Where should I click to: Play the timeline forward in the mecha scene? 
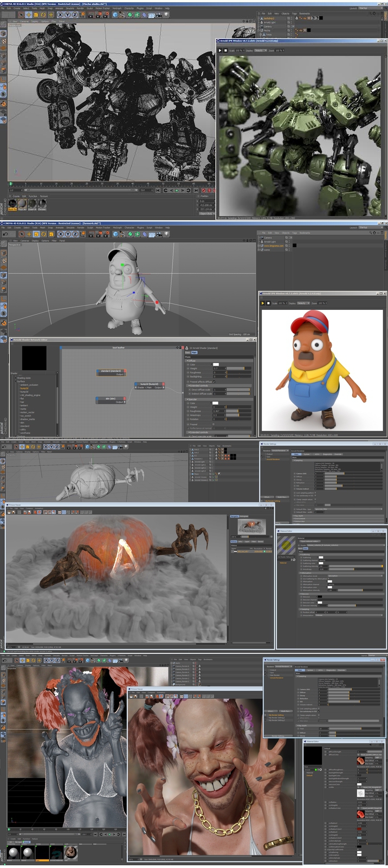(x=177, y=190)
